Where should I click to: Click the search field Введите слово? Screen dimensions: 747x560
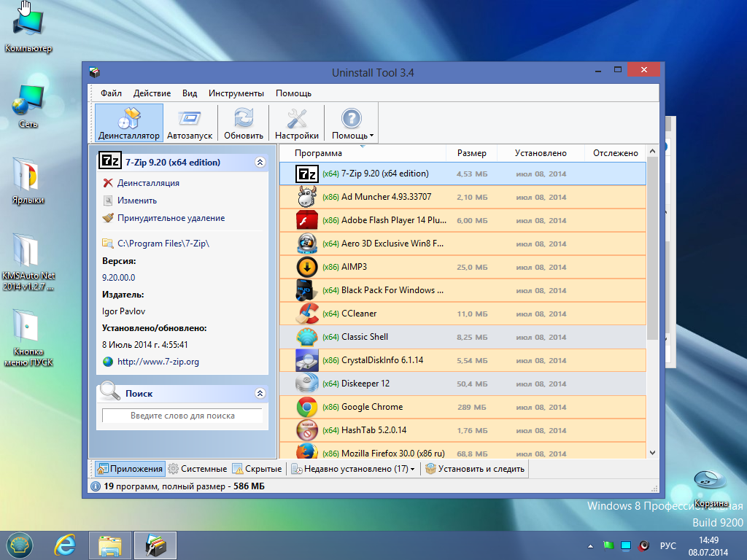[182, 416]
